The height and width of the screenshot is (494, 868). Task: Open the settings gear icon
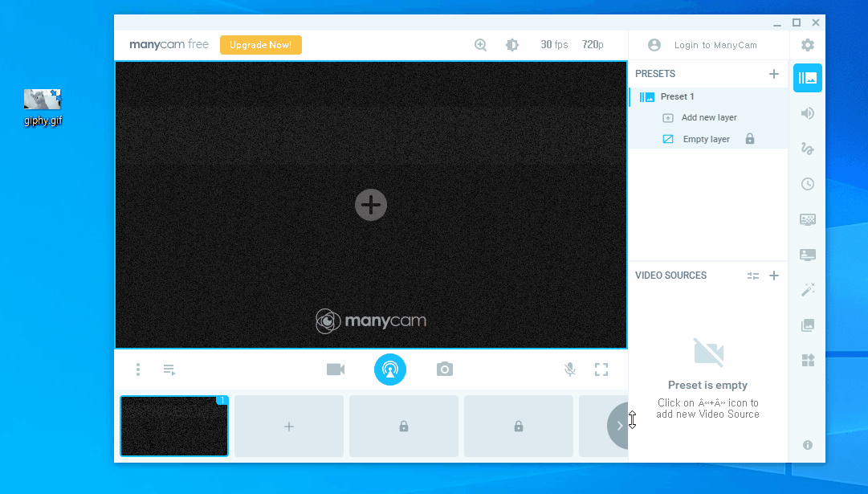[x=808, y=45]
